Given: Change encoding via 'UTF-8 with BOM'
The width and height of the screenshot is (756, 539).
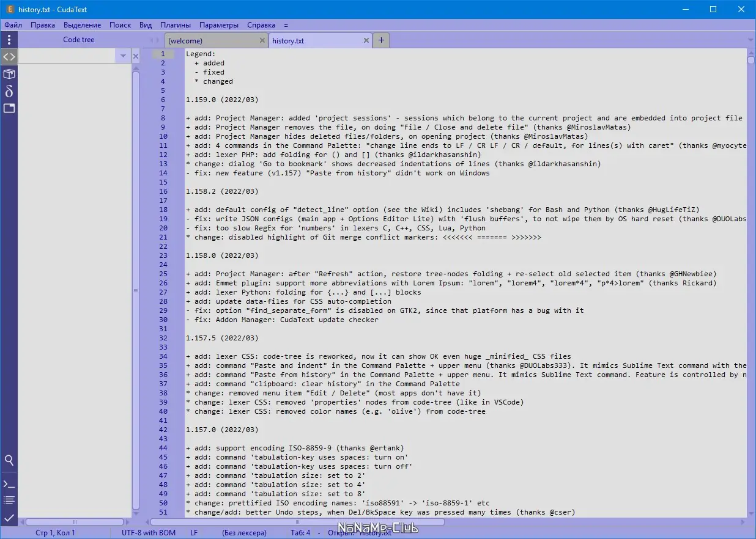Looking at the screenshot, I should 149,533.
